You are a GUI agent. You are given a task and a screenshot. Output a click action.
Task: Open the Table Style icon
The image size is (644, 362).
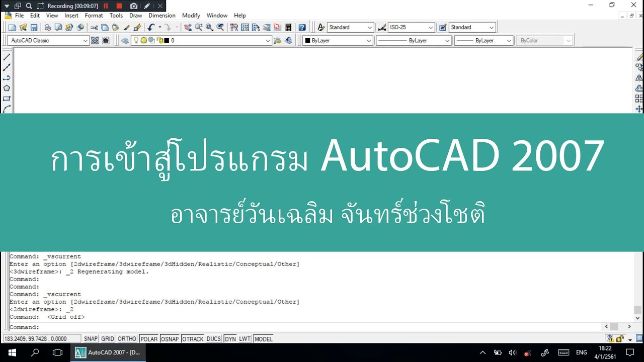pyautogui.click(x=443, y=28)
